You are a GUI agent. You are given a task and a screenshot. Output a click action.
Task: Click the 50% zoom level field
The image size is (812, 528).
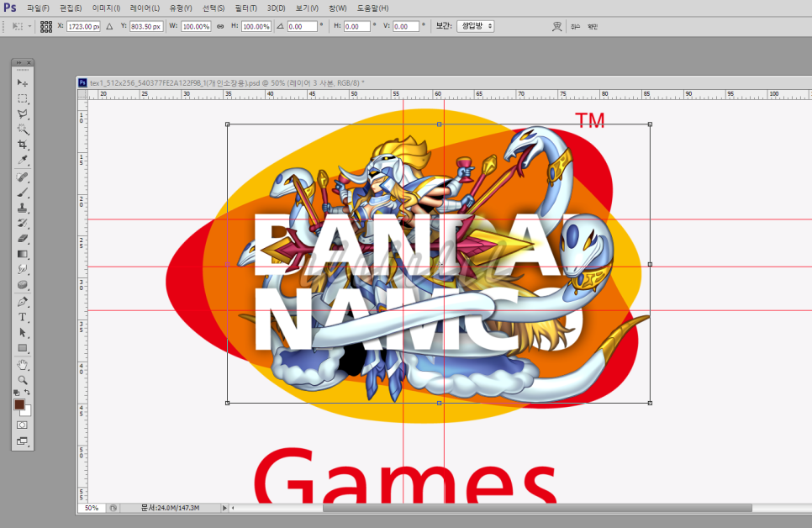[x=92, y=509]
